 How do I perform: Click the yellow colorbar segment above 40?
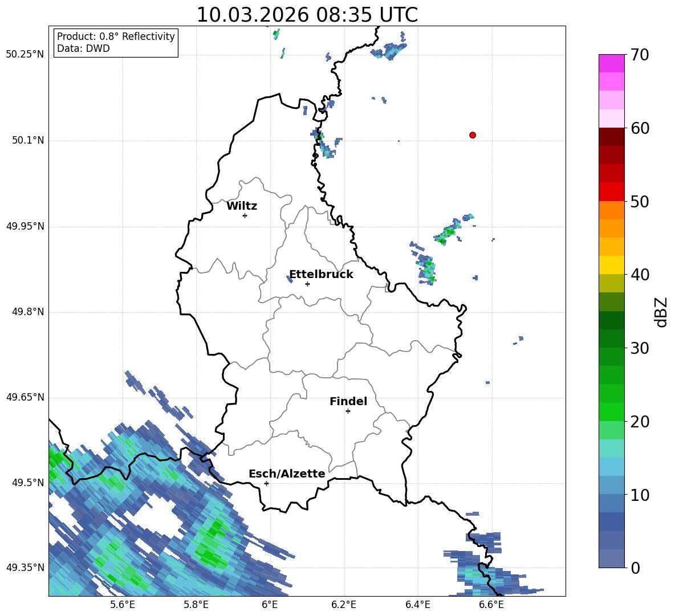pyautogui.click(x=611, y=265)
